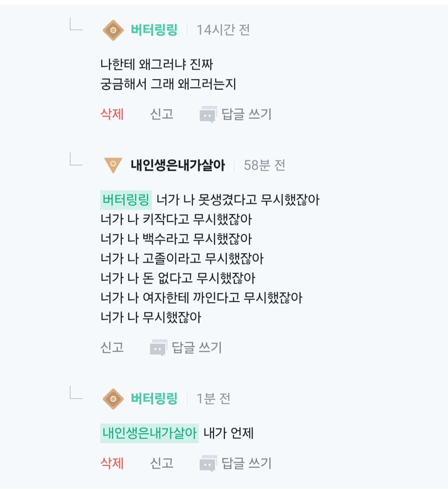Click the highlighted 버터링링 mention tag
Viewport: 448px width, 489px height.
(126, 200)
